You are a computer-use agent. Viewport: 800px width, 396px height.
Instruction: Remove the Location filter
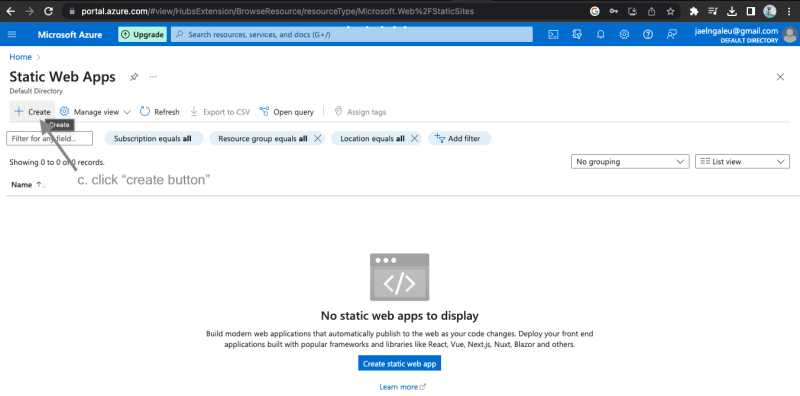tap(414, 138)
